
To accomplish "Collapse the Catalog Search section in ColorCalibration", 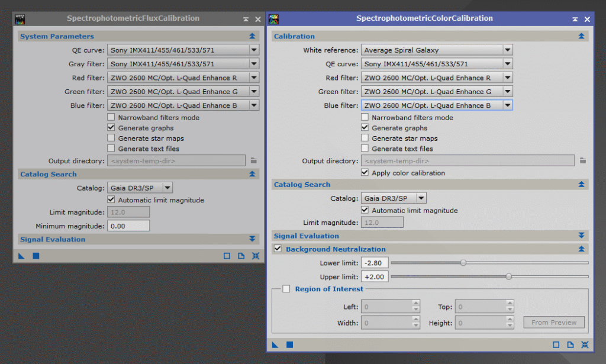I will coord(581,184).
